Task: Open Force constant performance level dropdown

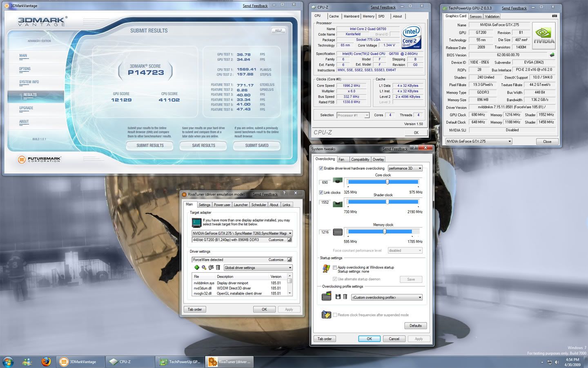Action: pos(405,250)
